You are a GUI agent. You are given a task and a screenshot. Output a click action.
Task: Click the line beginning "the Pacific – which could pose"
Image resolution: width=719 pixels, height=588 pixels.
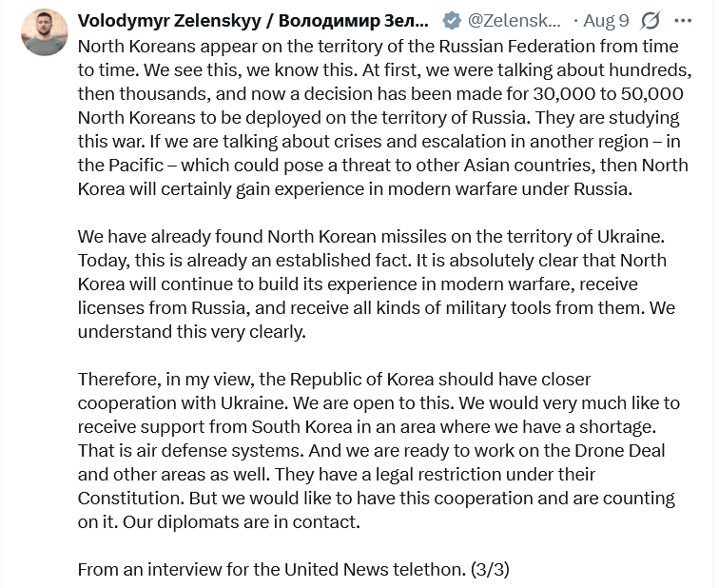(x=383, y=166)
